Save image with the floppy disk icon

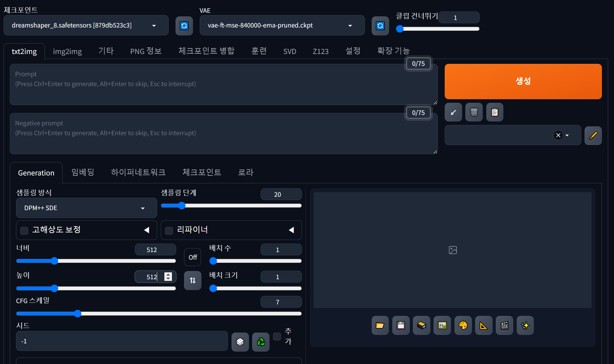tap(401, 325)
